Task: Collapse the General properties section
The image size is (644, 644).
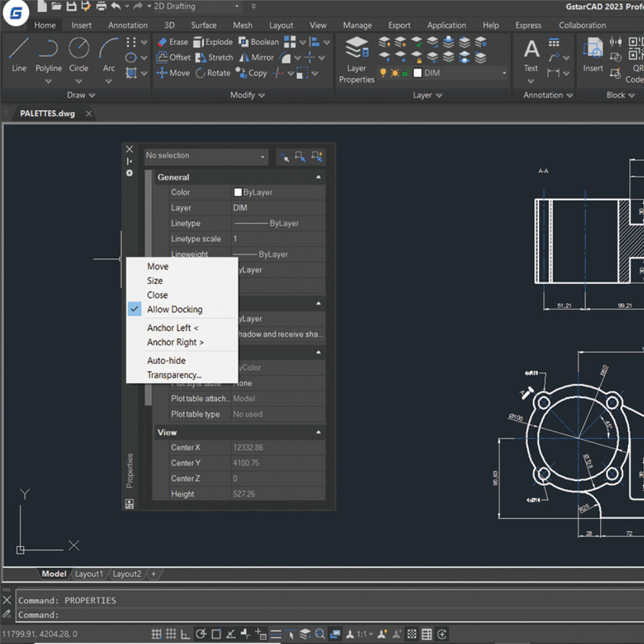Action: click(318, 177)
